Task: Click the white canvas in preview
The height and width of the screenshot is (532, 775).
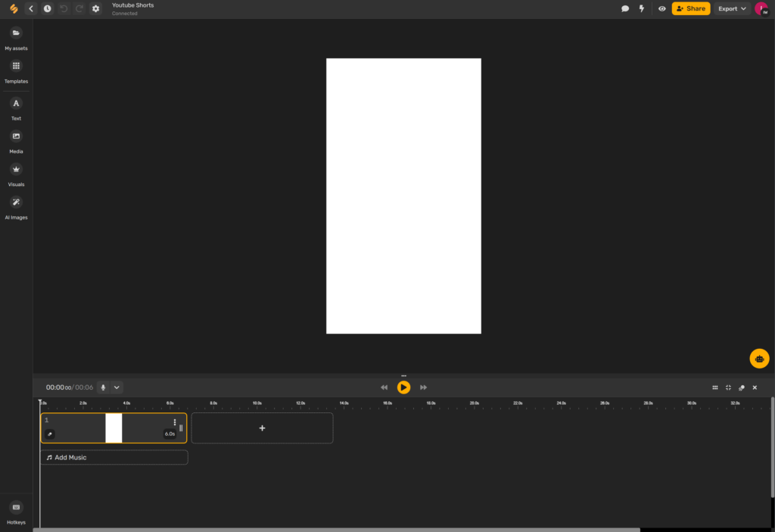Action: coord(403,196)
